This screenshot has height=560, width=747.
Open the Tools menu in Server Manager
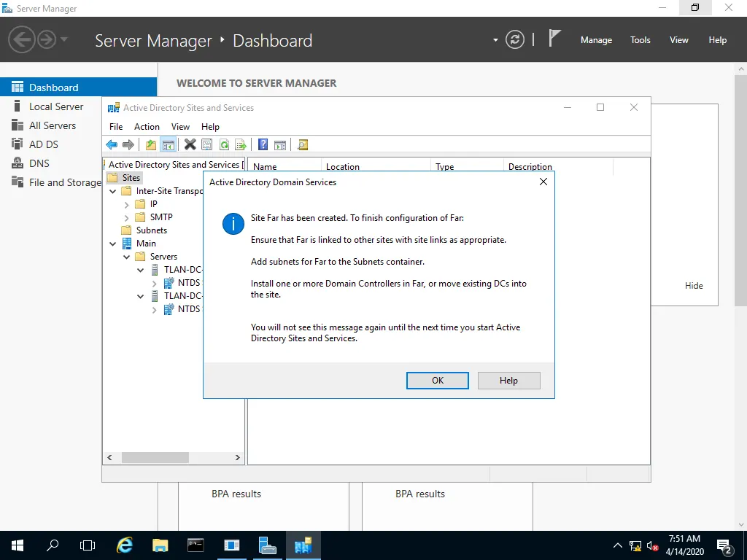640,40
